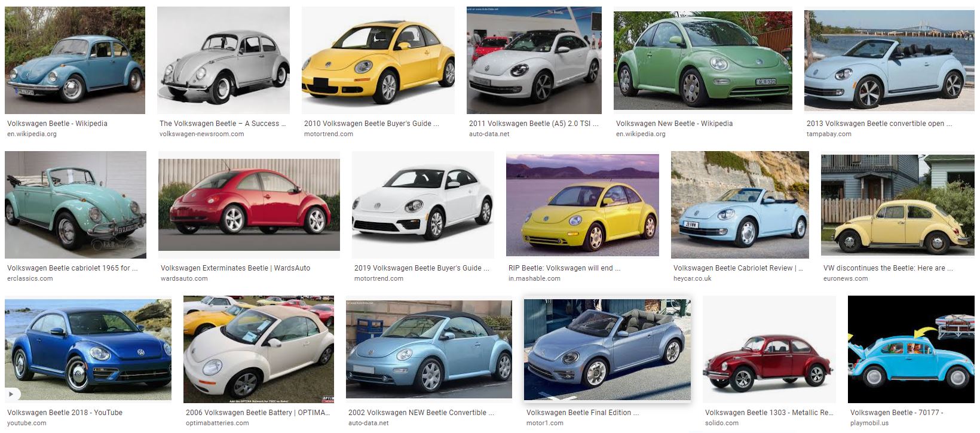Select the teal 1965 Beetle cabriolet image
The height and width of the screenshot is (433, 980).
75,205
